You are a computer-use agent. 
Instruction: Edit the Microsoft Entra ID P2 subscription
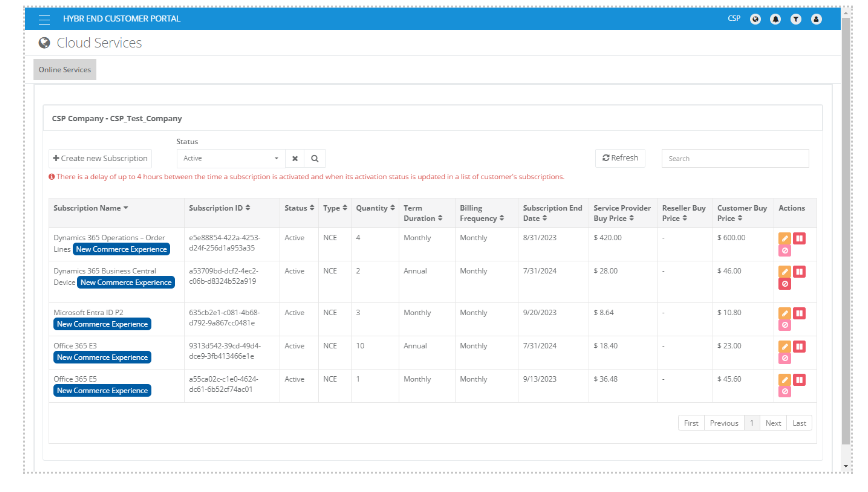click(784, 313)
